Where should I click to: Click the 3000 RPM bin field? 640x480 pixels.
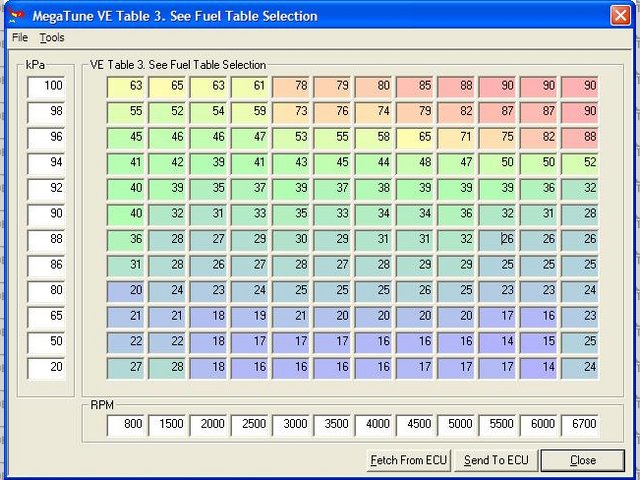click(x=291, y=425)
